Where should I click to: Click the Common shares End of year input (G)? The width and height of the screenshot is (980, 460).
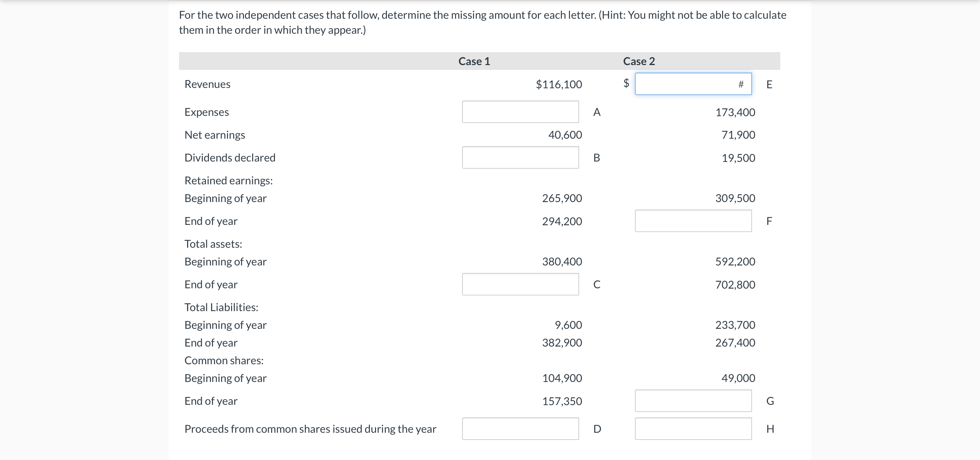tap(693, 401)
